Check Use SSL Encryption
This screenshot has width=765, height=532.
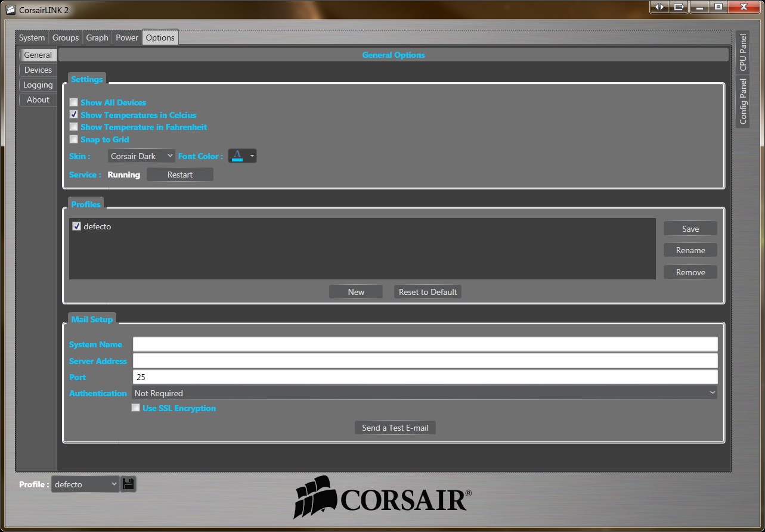[136, 408]
